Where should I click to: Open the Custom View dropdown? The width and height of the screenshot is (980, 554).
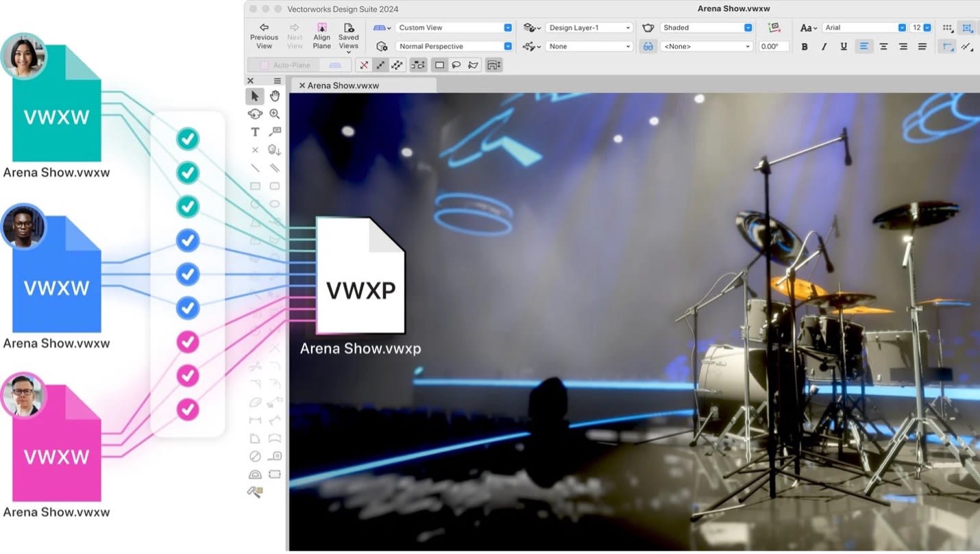coord(454,27)
